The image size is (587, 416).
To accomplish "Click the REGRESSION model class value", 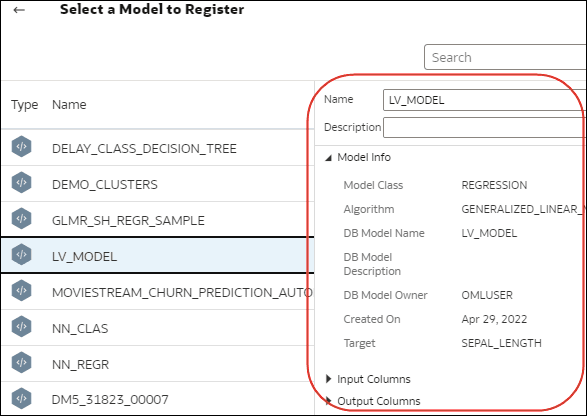I will (x=494, y=185).
